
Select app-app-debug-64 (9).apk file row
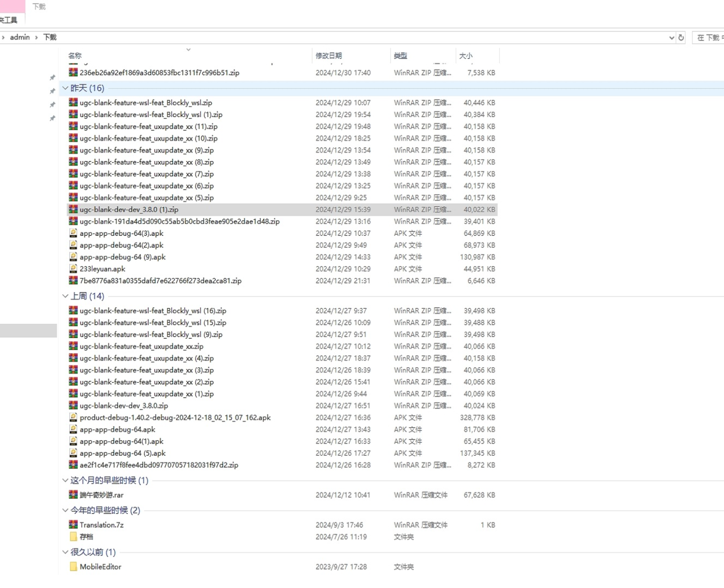coord(123,257)
